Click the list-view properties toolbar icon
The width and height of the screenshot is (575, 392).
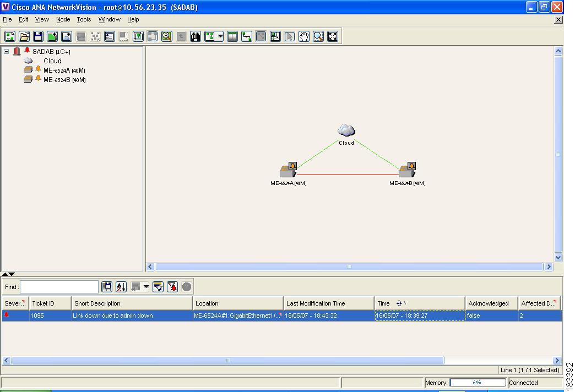110,36
